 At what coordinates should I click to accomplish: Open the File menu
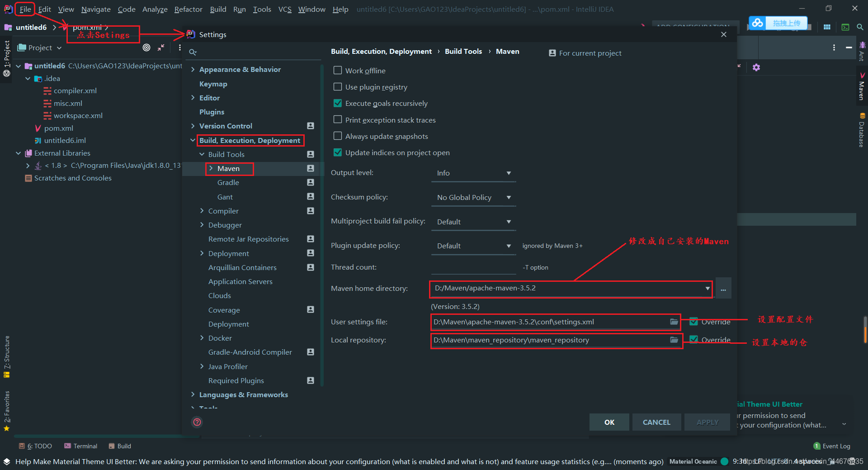[x=25, y=9]
